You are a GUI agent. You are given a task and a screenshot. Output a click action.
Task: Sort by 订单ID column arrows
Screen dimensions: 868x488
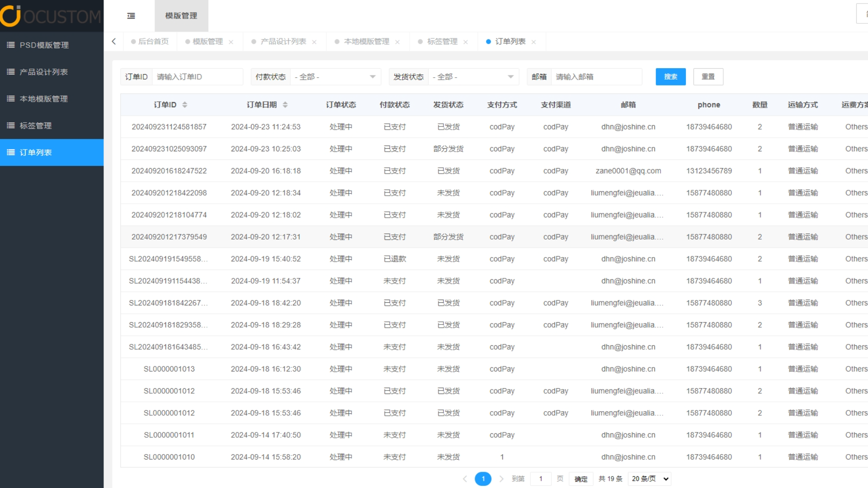(184, 105)
